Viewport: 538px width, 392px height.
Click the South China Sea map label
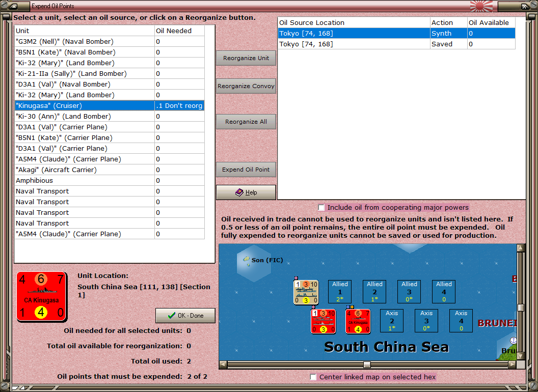point(386,347)
